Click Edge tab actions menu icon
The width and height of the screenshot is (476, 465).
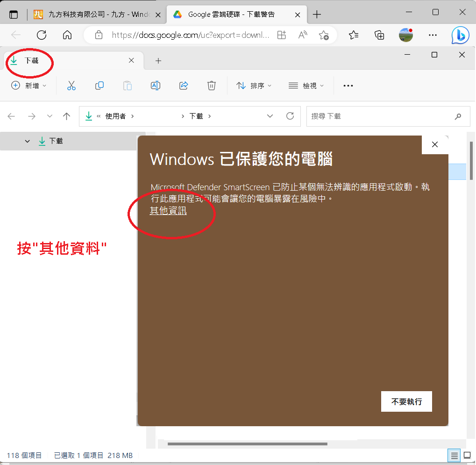[x=14, y=14]
